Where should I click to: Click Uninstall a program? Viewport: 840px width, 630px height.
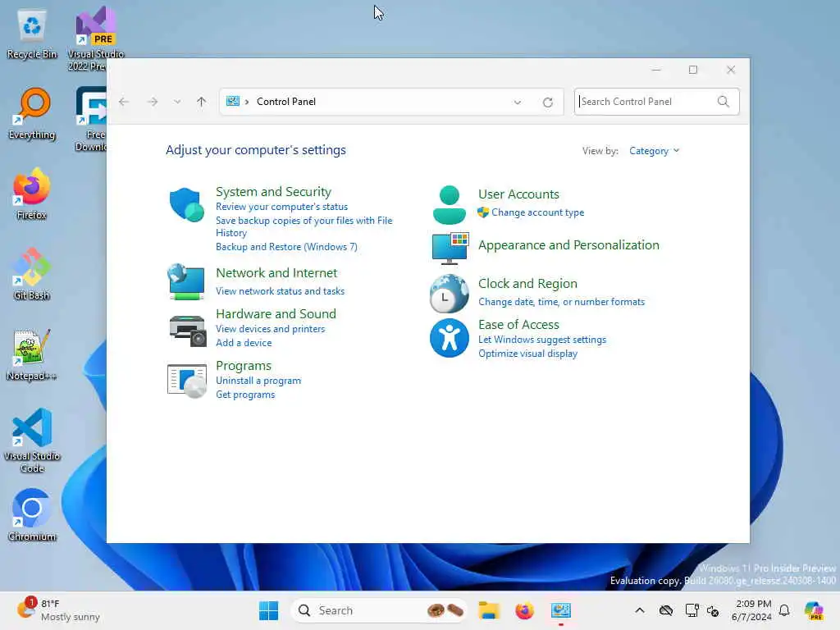point(258,381)
